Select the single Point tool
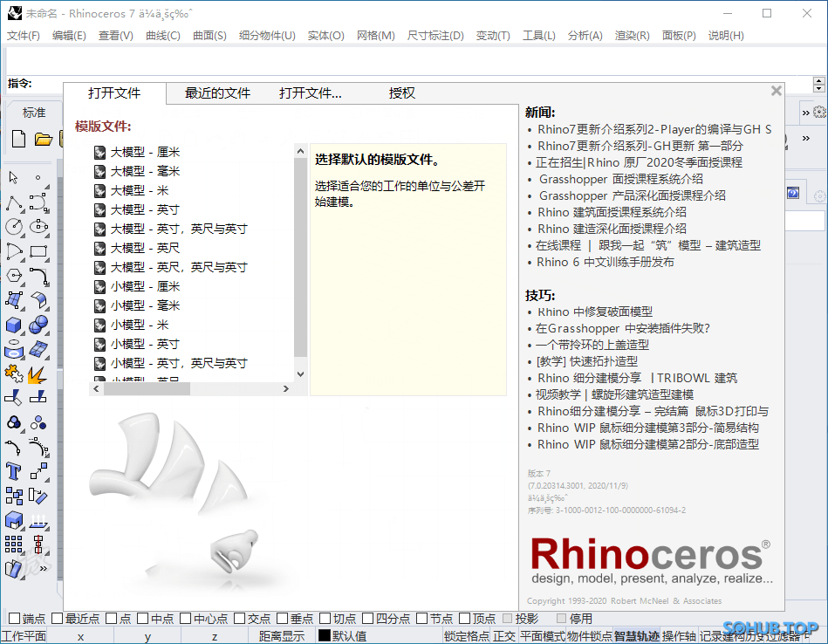The width and height of the screenshot is (828, 644). coord(38,177)
